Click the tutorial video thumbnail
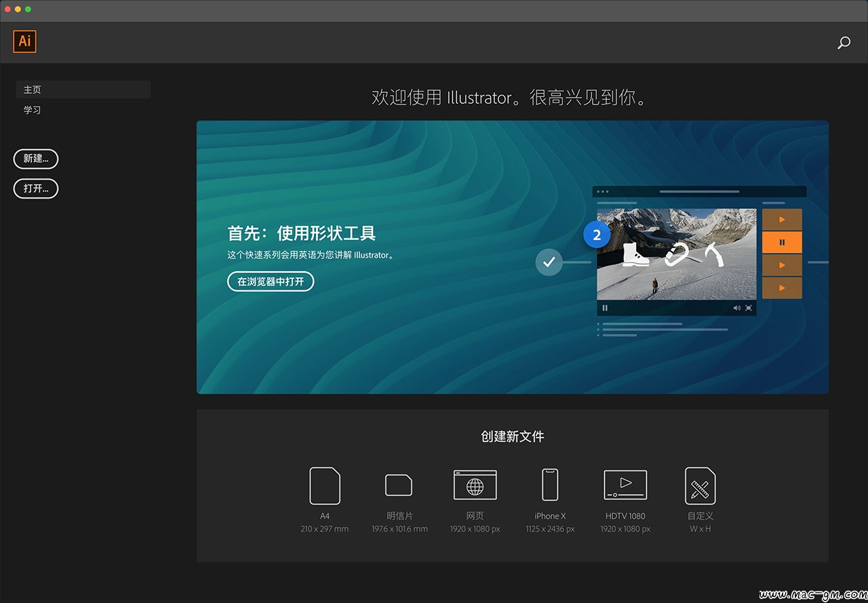 point(677,254)
